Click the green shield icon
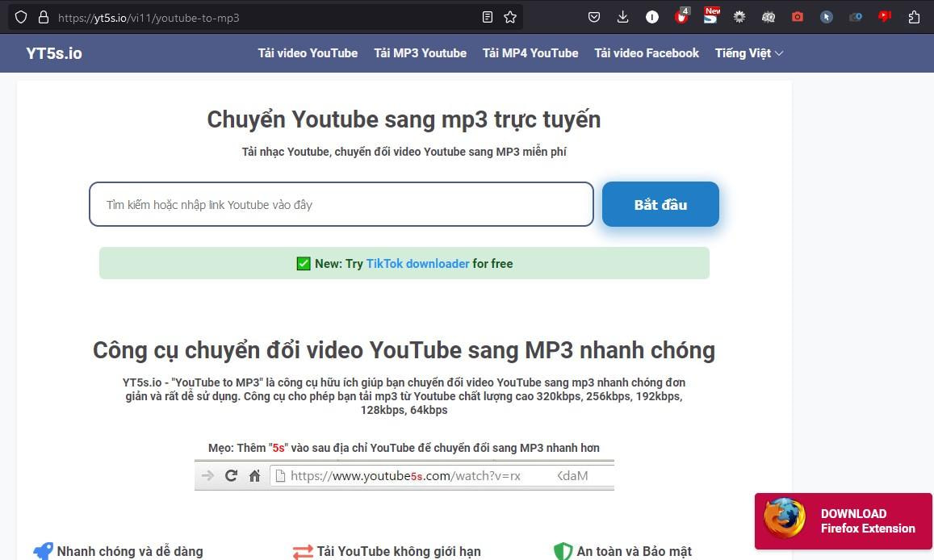The height and width of the screenshot is (560, 934). pyautogui.click(x=563, y=552)
